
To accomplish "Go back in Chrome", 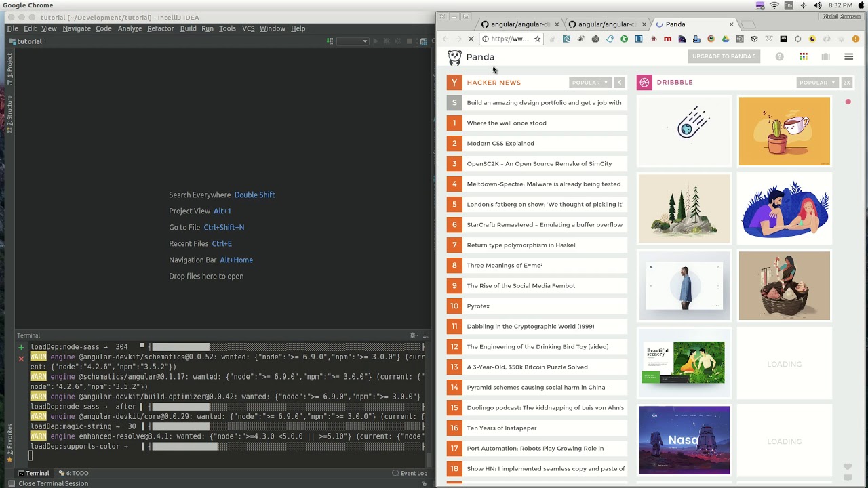I will click(x=446, y=39).
